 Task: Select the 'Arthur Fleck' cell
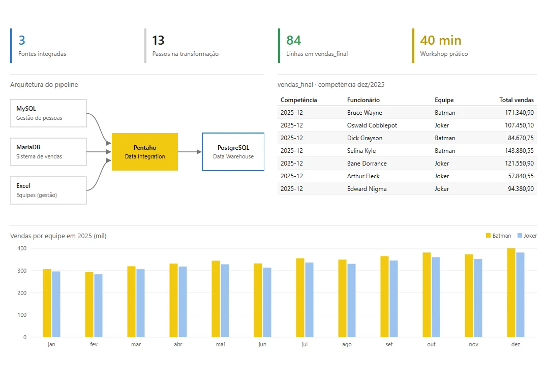pyautogui.click(x=363, y=176)
